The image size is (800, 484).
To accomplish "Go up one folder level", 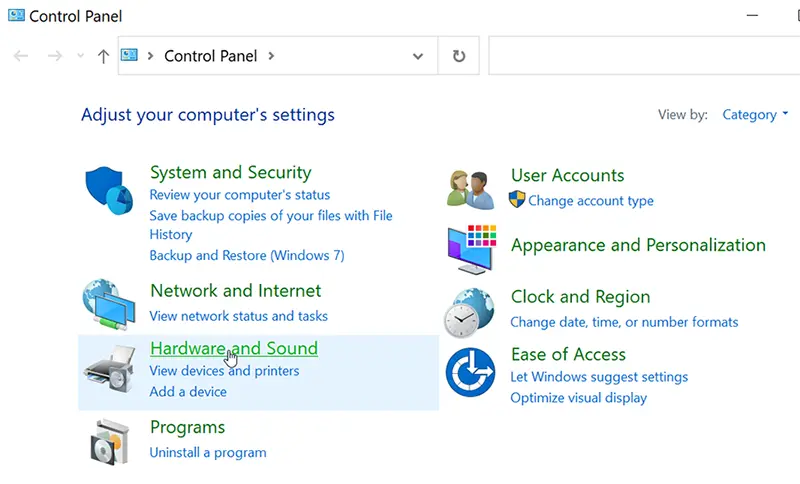I will point(103,56).
